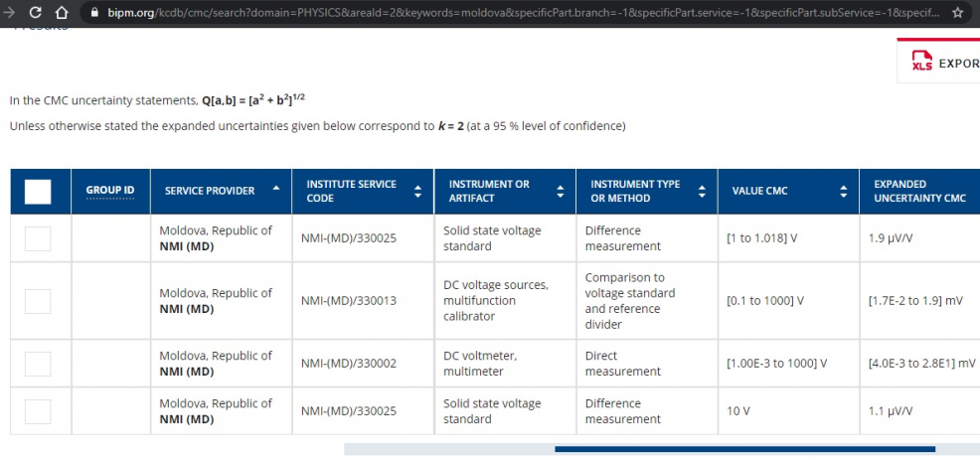
Task: Click the '[4.0E-3 to 2.8E1] mV' uncertainty cell
Action: point(919,364)
